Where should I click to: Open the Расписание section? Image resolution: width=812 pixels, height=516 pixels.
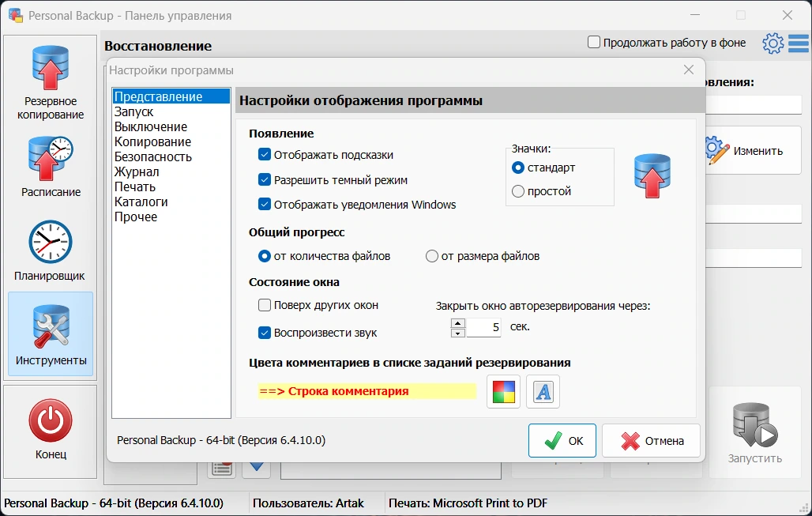point(51,167)
